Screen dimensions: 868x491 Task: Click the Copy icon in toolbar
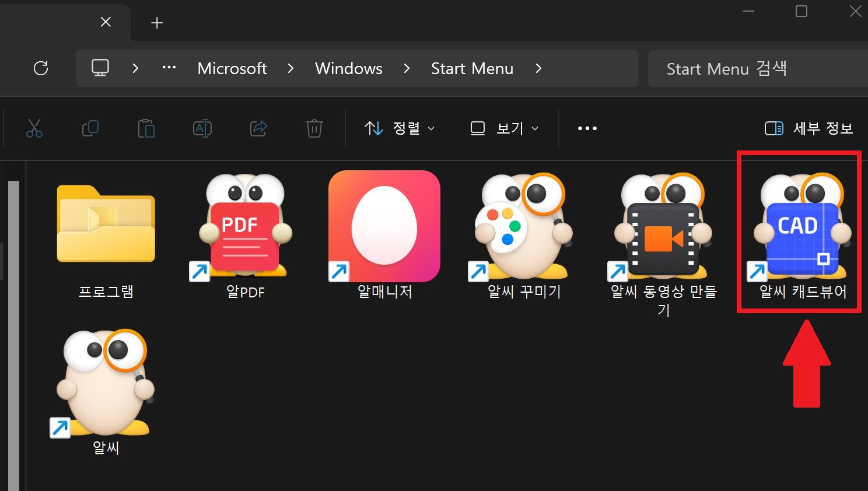pos(90,128)
